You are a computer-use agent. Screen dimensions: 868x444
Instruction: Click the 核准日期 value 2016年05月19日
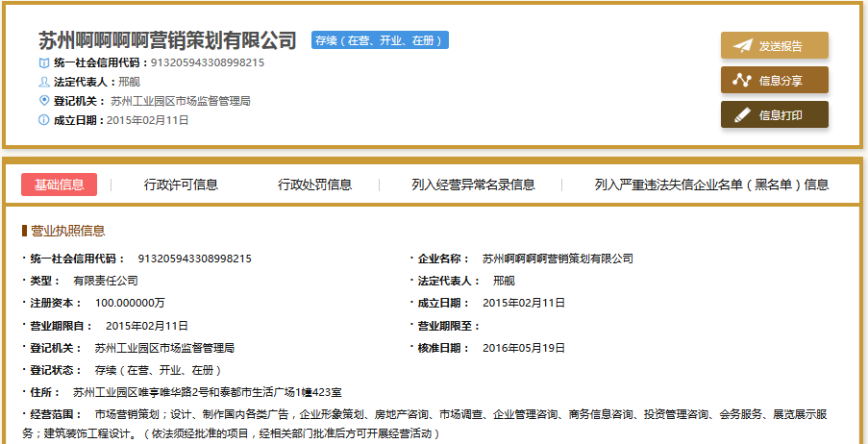coord(524,347)
